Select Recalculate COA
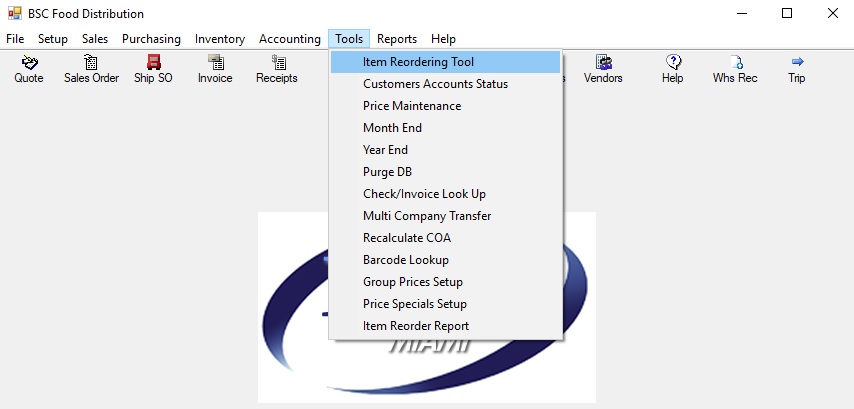The height and width of the screenshot is (409, 854). (x=446, y=238)
